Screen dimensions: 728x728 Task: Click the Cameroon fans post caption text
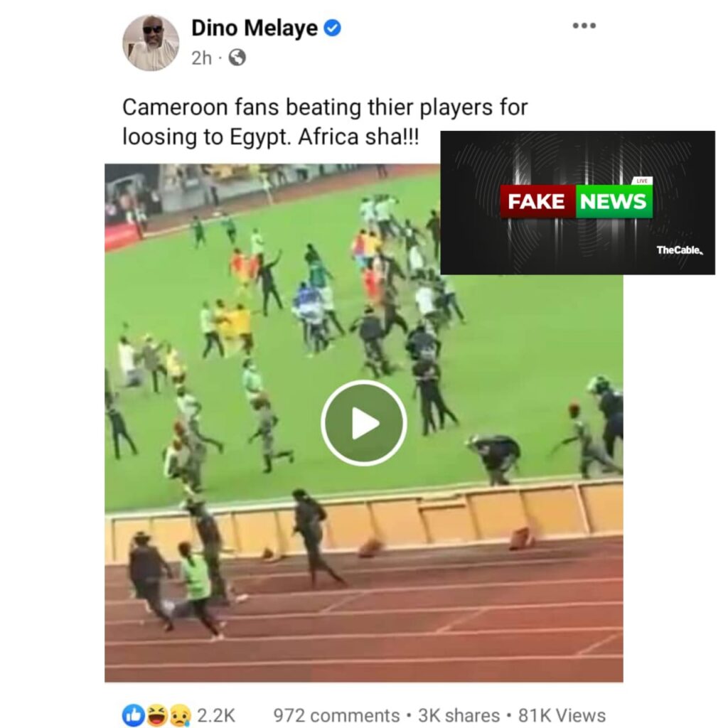tap(325, 122)
